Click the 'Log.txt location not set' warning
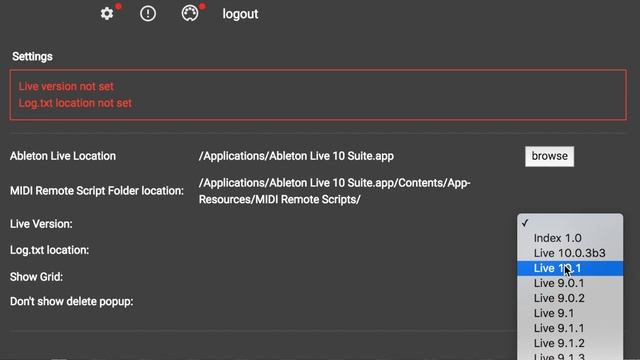This screenshot has height=360, width=640. pos(75,103)
